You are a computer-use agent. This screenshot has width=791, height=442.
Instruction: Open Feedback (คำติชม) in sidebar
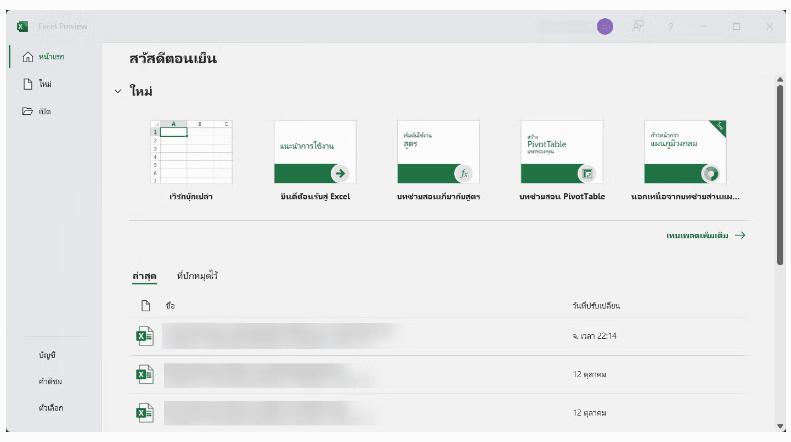50,381
